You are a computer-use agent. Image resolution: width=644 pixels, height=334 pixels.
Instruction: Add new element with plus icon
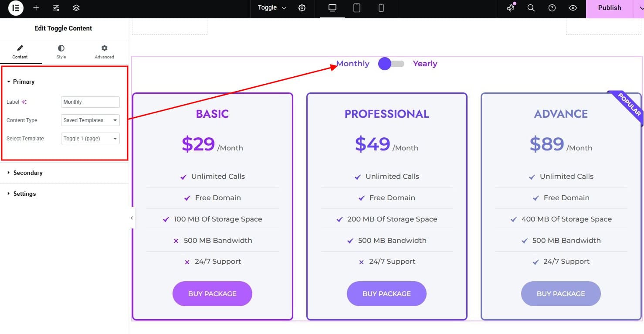pos(36,8)
